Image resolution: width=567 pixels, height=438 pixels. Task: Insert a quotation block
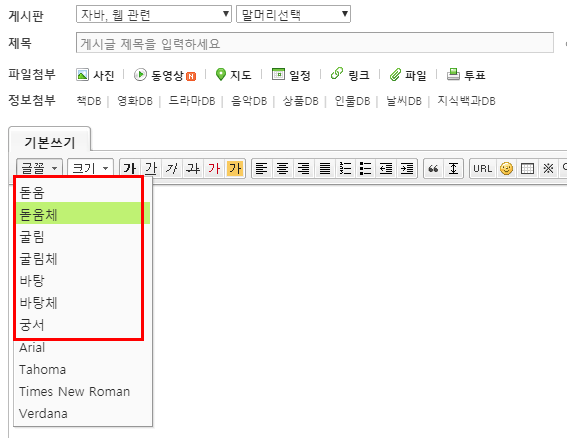coord(433,169)
